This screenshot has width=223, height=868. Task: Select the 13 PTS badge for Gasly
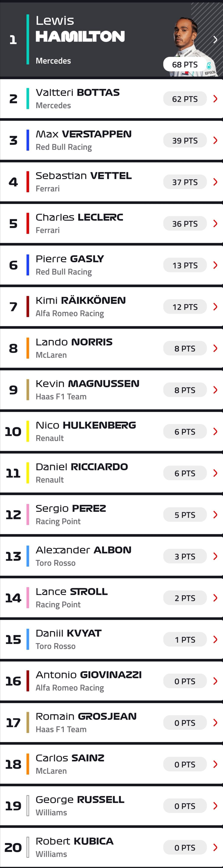click(x=185, y=265)
